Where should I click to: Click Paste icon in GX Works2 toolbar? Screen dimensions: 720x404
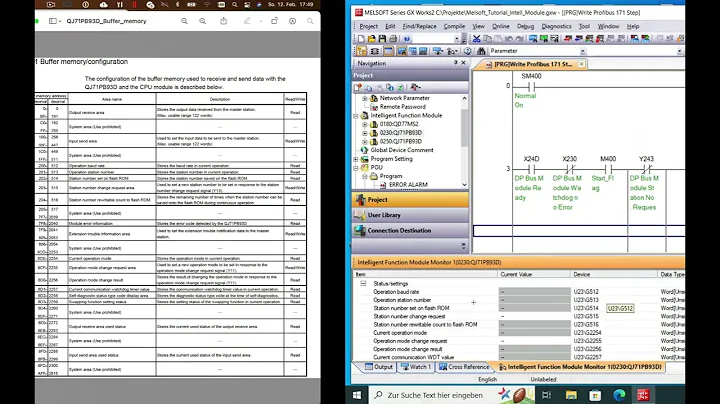pos(498,39)
